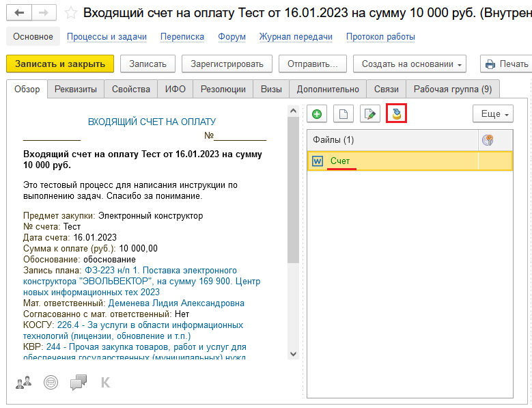Click the blank page file icon
The image size is (532, 408).
pyautogui.click(x=344, y=114)
